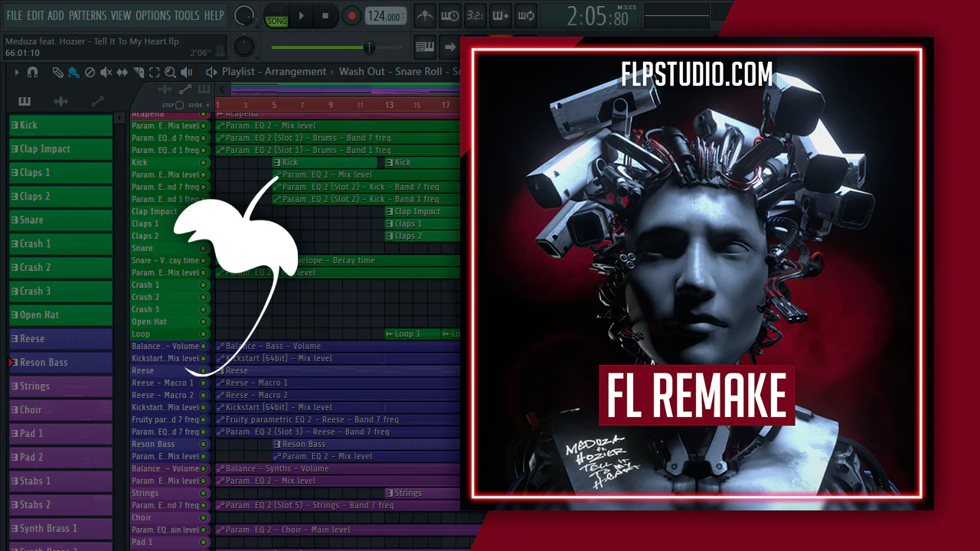Select the playlist Select tool

point(154,72)
